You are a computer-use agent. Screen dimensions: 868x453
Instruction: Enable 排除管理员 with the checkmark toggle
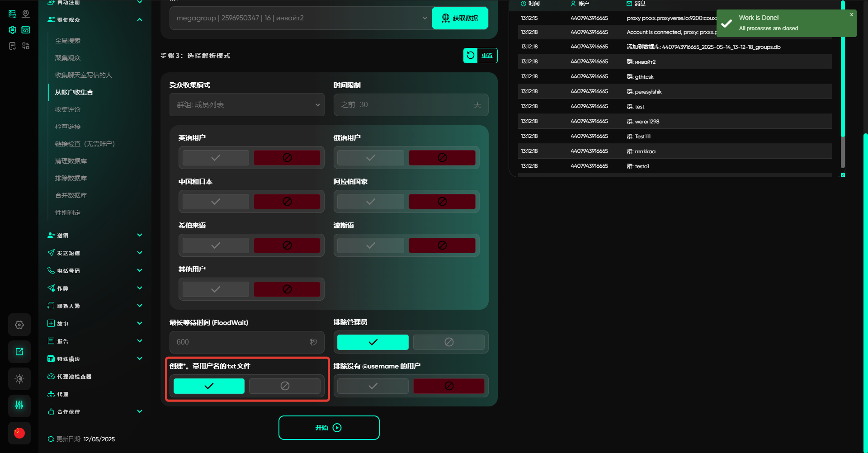point(373,342)
